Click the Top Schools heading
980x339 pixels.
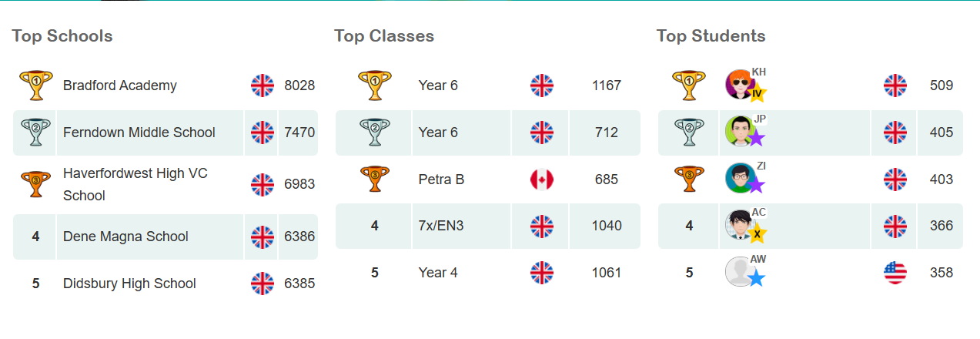(62, 36)
